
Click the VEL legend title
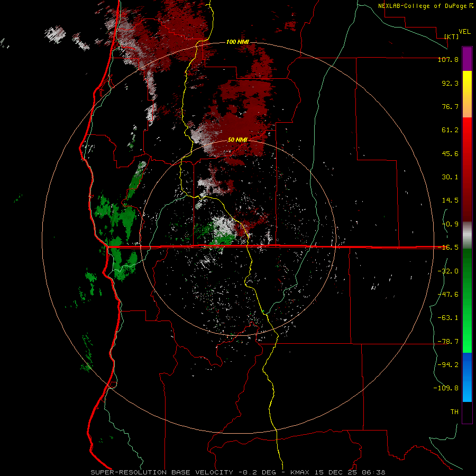click(464, 32)
